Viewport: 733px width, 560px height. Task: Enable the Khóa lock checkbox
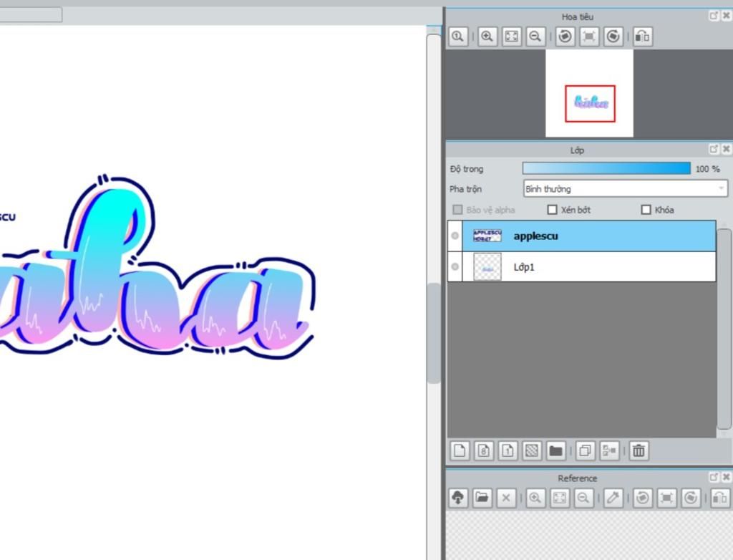[646, 210]
